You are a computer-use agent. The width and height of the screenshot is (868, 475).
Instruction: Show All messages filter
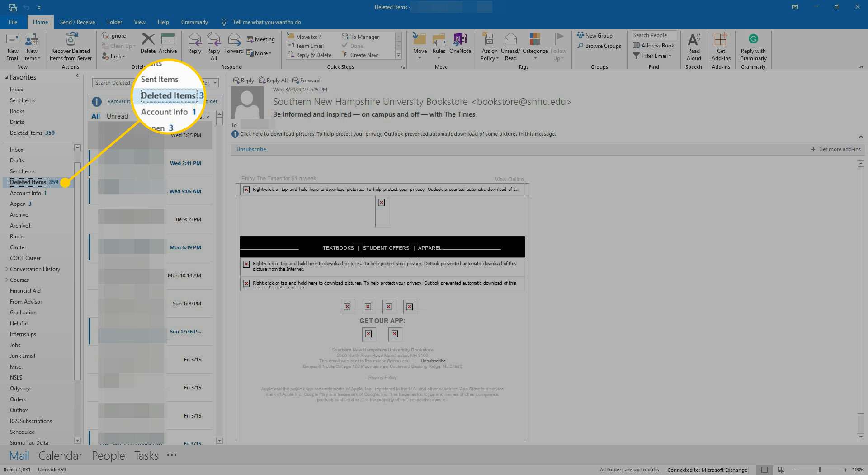(x=95, y=116)
